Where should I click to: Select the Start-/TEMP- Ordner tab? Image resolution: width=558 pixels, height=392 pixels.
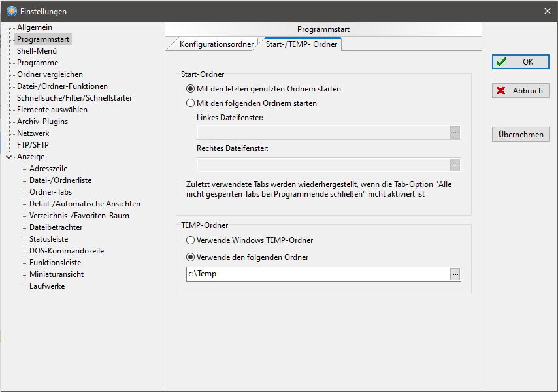(x=301, y=45)
